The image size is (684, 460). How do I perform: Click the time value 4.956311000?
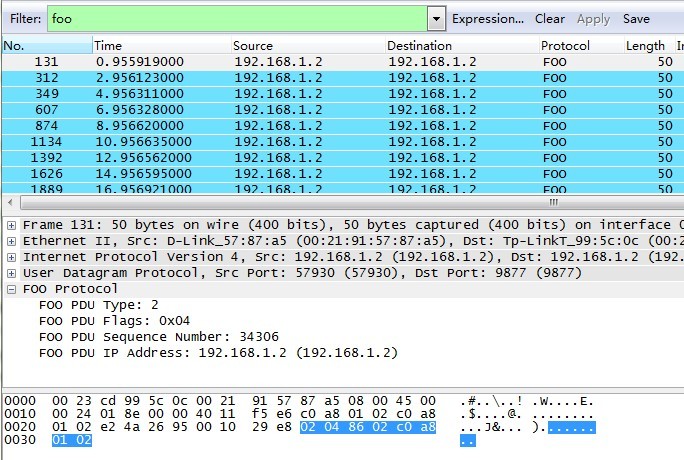[x=140, y=94]
